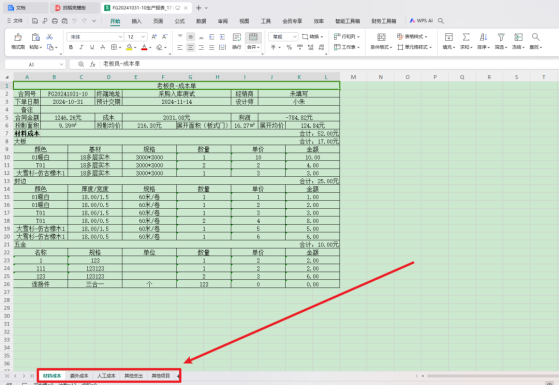The image size is (560, 386).
Task: Toggle Middle vertical alignment
Action: [190, 36]
